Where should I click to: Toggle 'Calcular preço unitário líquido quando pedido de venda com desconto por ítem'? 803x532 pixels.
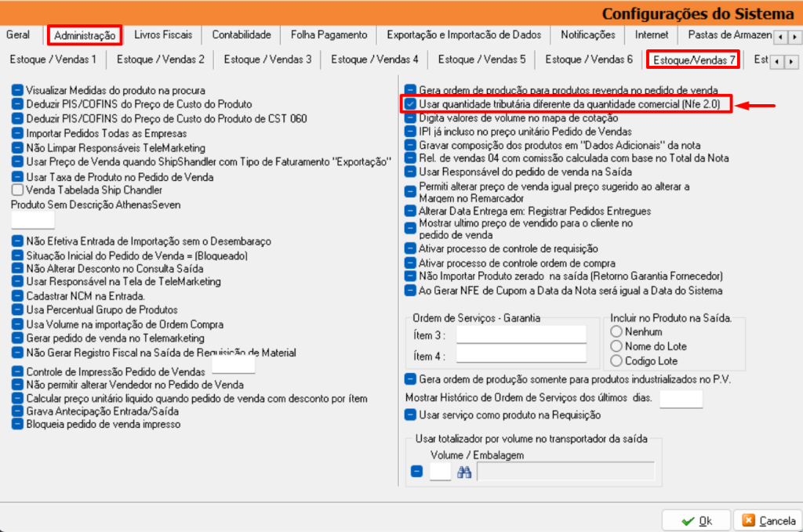click(17, 398)
